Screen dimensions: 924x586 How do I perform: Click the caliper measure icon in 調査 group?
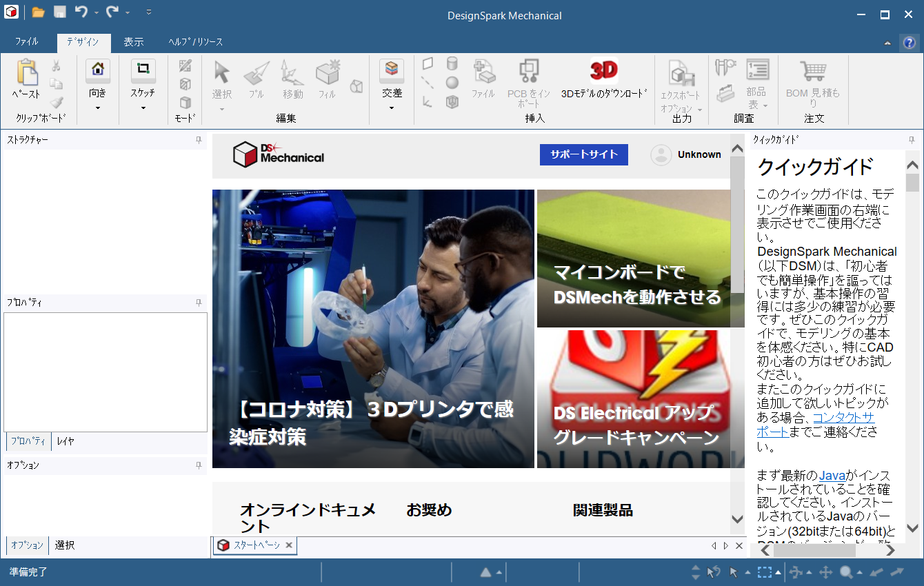[x=725, y=67]
